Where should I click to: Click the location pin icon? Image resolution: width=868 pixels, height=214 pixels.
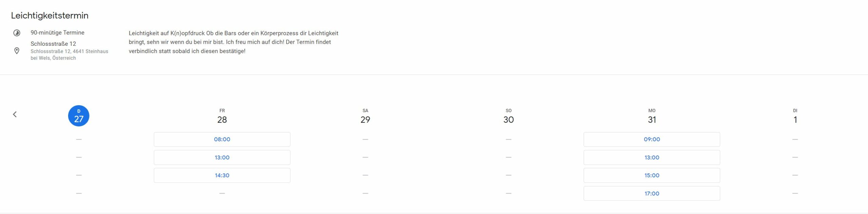(x=17, y=51)
